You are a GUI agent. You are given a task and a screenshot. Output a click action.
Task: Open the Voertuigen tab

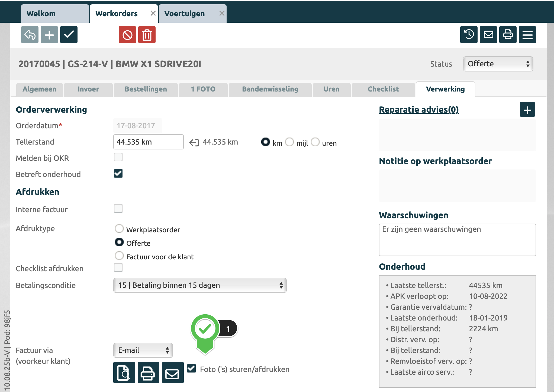185,14
